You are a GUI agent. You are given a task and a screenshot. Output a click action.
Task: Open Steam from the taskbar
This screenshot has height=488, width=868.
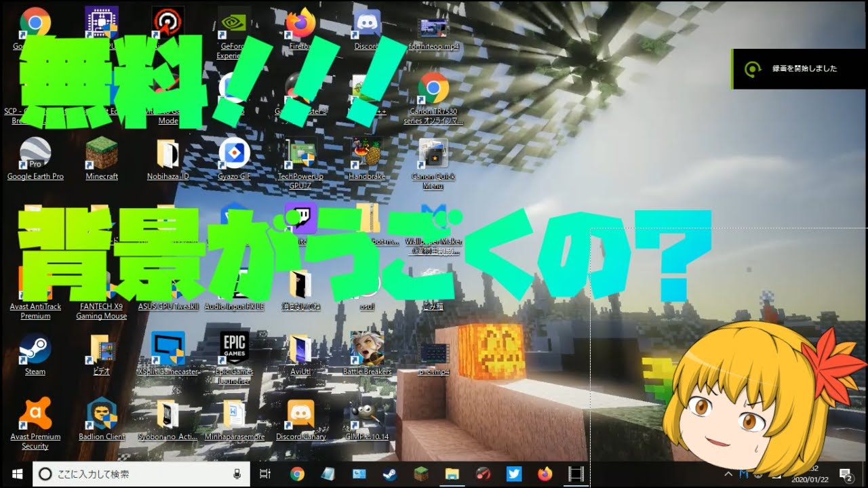[391, 474]
